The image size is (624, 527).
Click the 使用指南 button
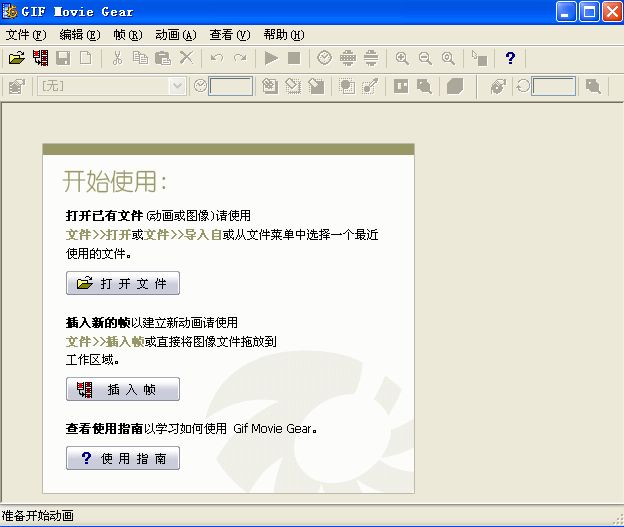[x=123, y=458]
